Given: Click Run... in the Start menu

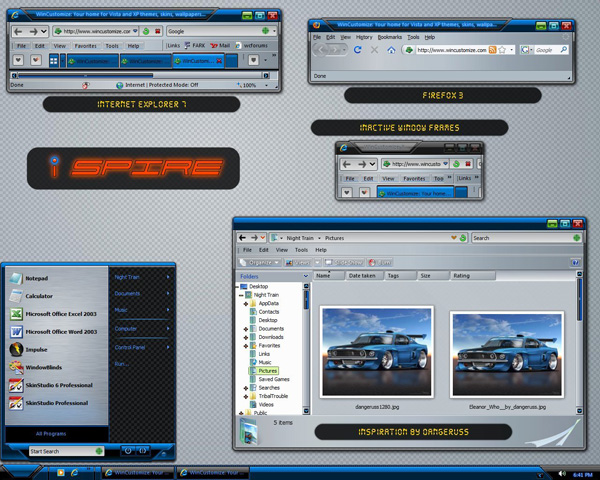Looking at the screenshot, I should click(122, 364).
